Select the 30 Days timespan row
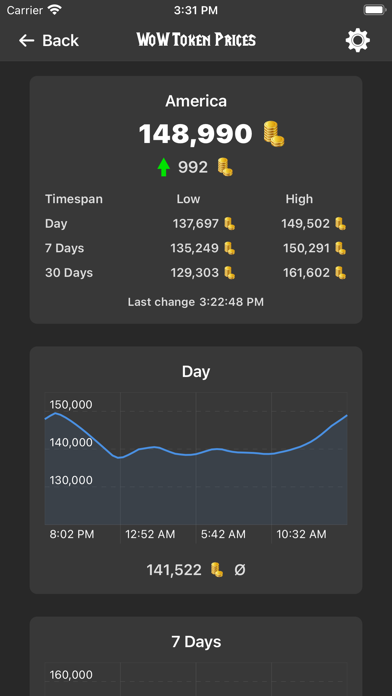This screenshot has height=696, width=392. (196, 273)
